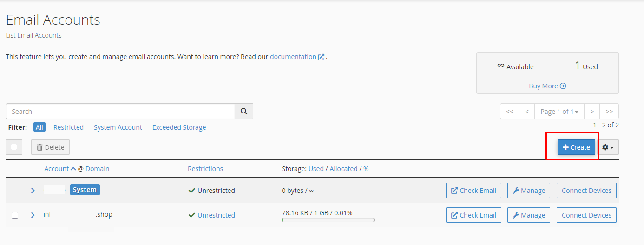Go to previous page with < button
Screen dimensions: 644x245
(x=527, y=112)
